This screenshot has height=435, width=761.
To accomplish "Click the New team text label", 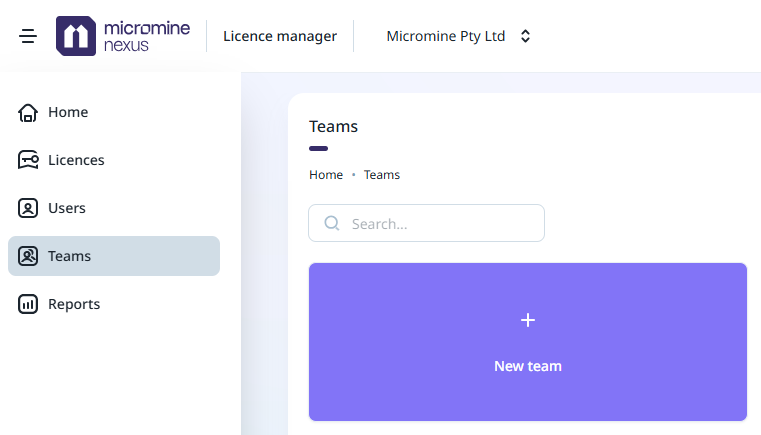I will click(x=528, y=366).
